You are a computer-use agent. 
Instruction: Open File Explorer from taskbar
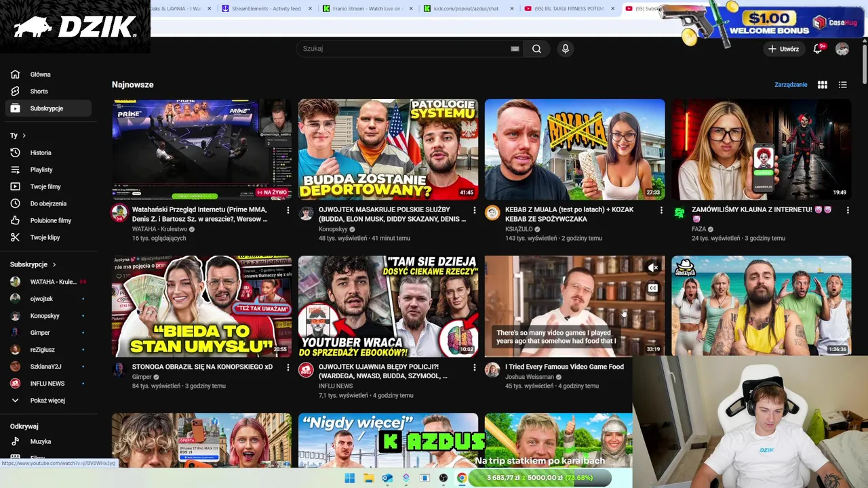[x=368, y=478]
